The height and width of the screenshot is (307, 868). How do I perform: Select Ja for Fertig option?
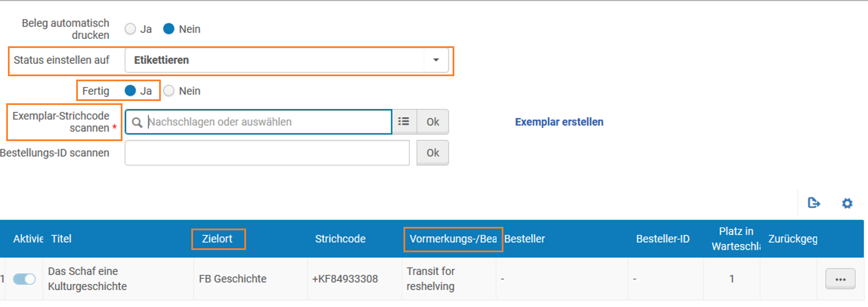point(130,91)
